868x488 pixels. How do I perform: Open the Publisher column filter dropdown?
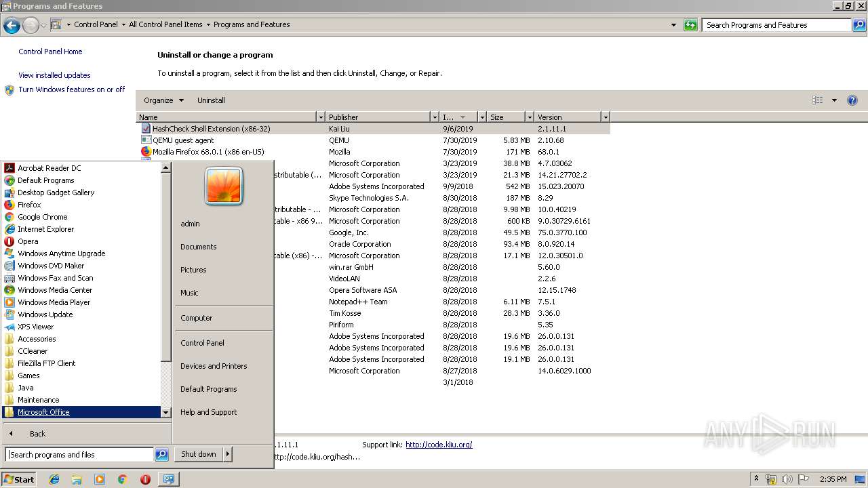435,117
